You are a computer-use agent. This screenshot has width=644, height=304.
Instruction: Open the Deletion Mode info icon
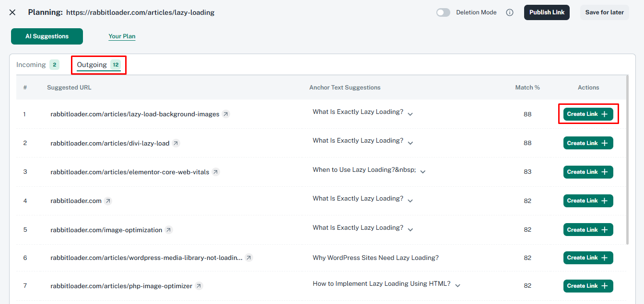coord(510,12)
